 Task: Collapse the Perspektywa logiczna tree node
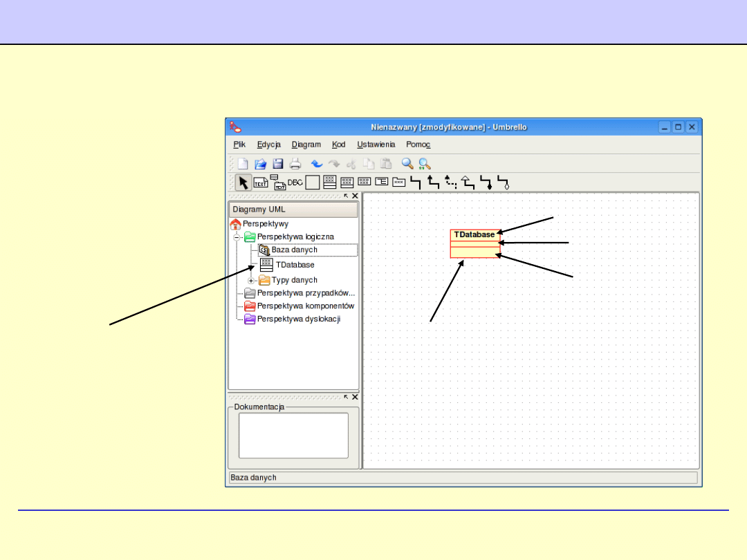click(x=237, y=236)
